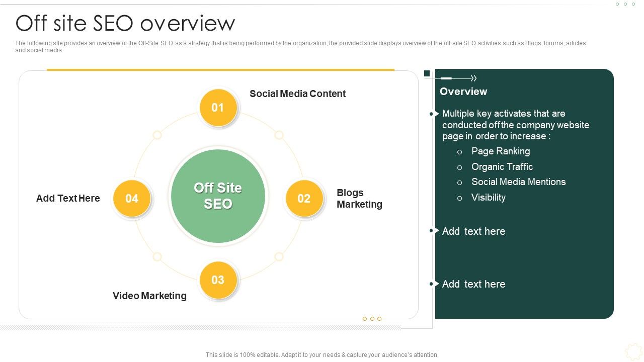Click the yellow 03 circle
Viewport: 644px width, 362px height.
coord(218,280)
